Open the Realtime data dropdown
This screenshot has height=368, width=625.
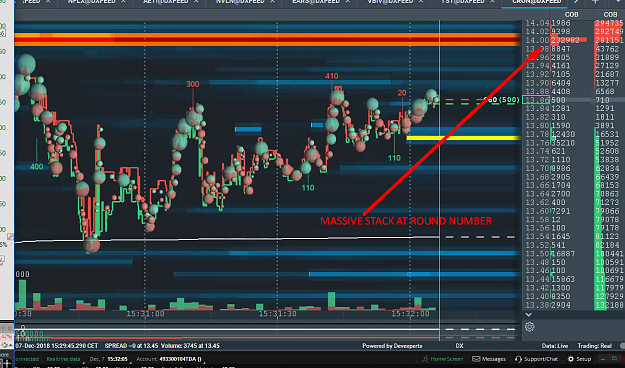[63, 359]
